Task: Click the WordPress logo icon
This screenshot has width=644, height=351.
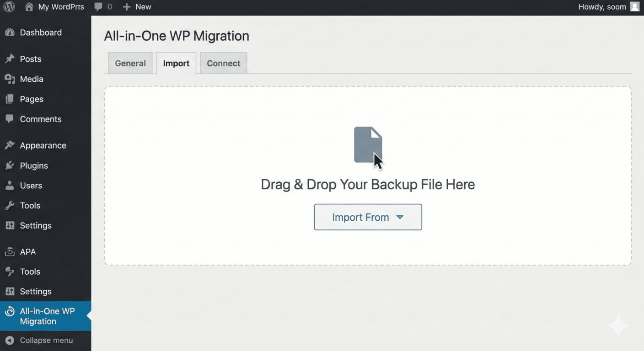Action: pos(9,7)
